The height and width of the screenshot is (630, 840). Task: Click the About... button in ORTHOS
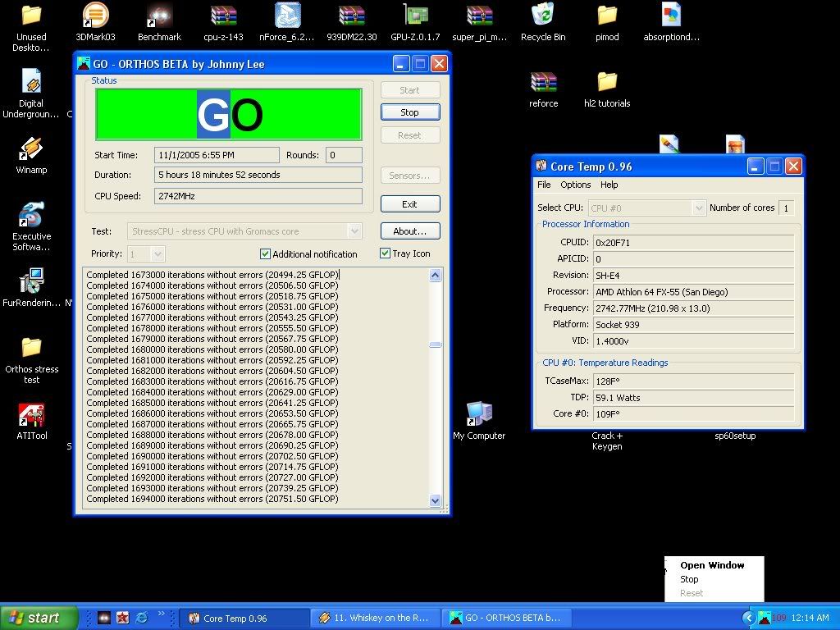(410, 231)
